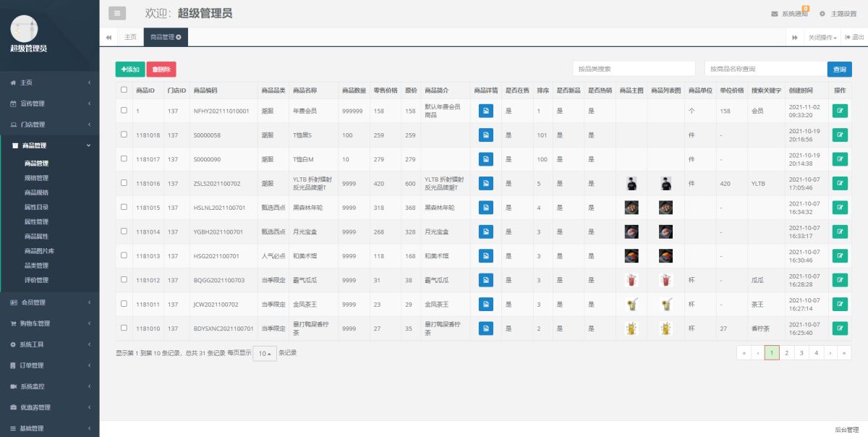This screenshot has height=437, width=868.
Task: Click the green 添加 button
Action: [x=130, y=69]
